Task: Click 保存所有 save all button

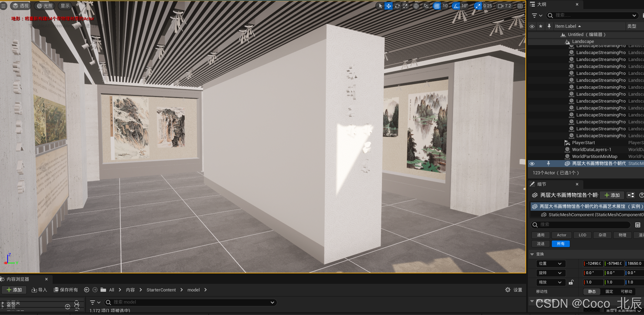Action: tap(66, 290)
